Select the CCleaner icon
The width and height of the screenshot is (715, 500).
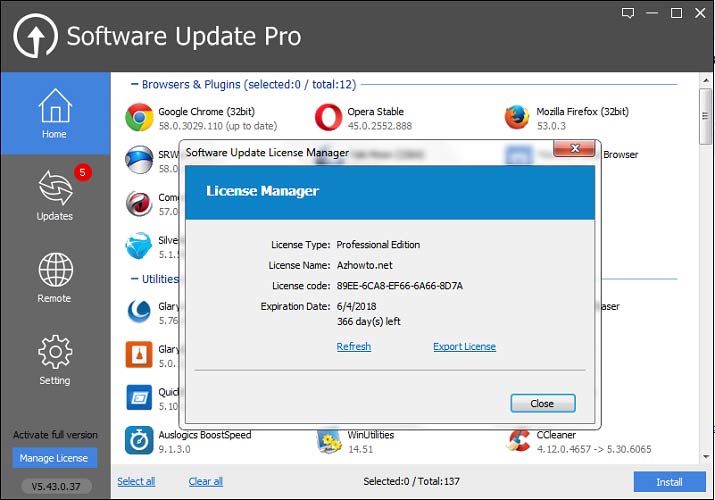(518, 441)
